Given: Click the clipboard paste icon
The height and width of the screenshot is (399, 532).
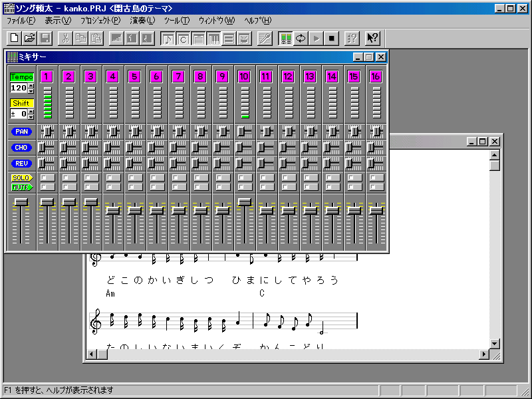Looking at the screenshot, I should [96, 39].
